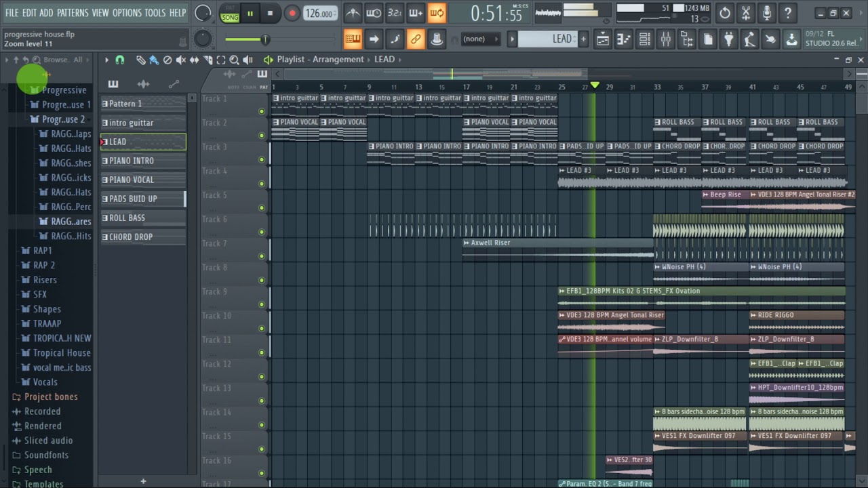Show automation clips tab in pattern picker

coord(174,84)
